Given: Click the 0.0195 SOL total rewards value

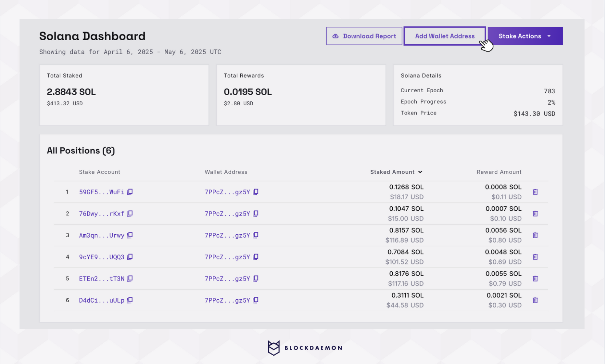Looking at the screenshot, I should coord(248,92).
